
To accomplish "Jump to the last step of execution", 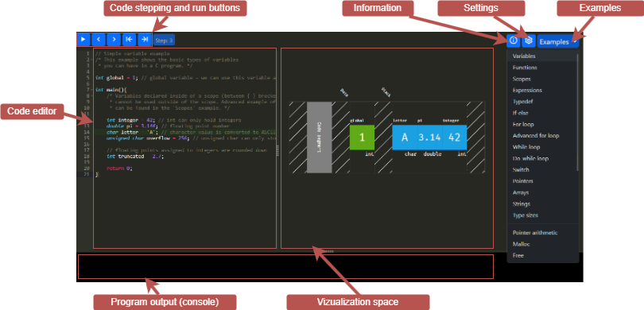I will pyautogui.click(x=144, y=40).
